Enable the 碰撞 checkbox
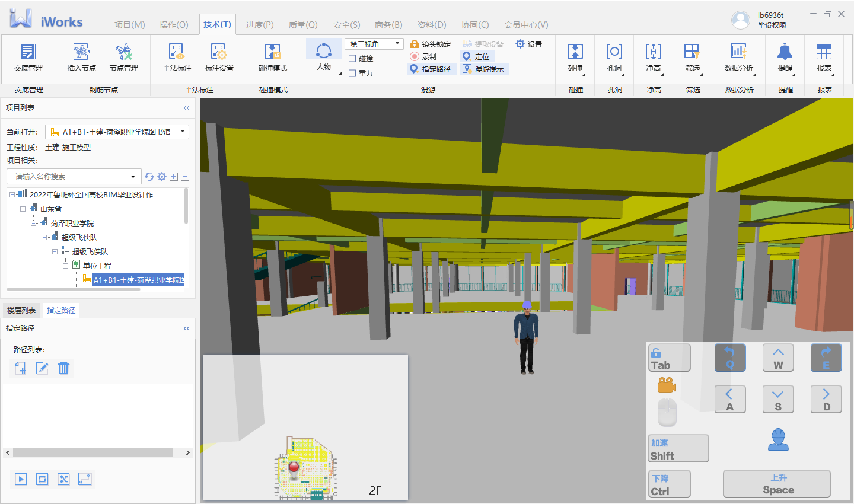Screen dimensions: 854x504 click(x=353, y=58)
